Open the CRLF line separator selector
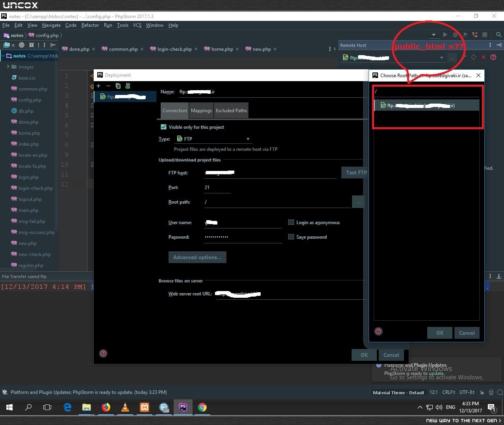The image size is (504, 425). pos(448,392)
